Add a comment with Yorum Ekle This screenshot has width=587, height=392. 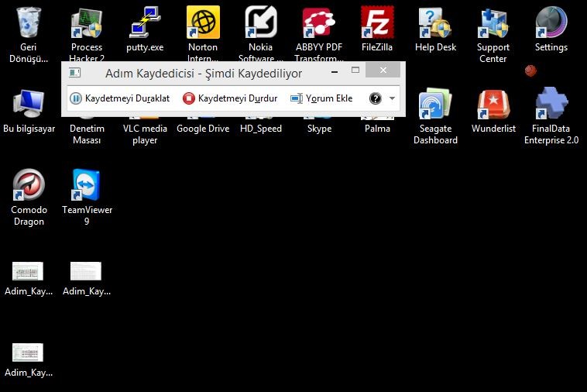(321, 98)
